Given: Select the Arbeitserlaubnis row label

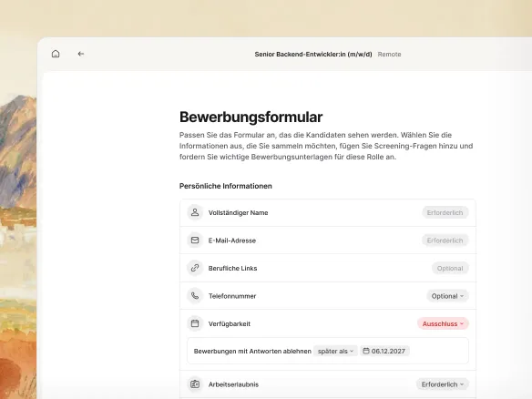Looking at the screenshot, I should pyautogui.click(x=233, y=384).
